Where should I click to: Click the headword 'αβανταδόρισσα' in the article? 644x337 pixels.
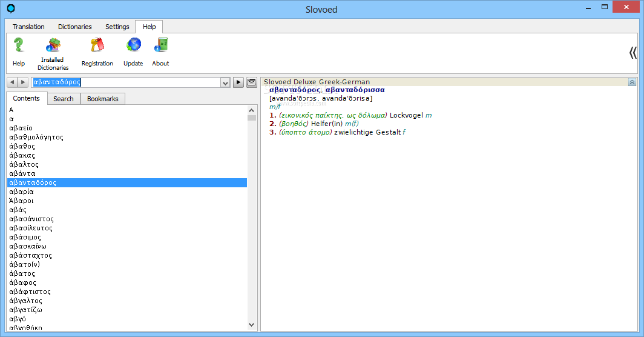point(355,90)
